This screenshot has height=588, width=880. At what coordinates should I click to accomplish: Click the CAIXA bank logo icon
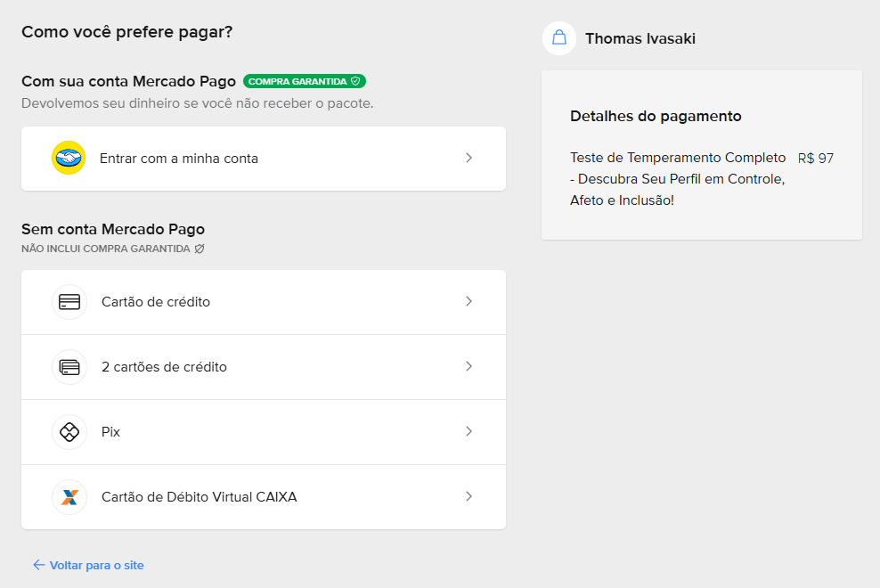coord(69,497)
